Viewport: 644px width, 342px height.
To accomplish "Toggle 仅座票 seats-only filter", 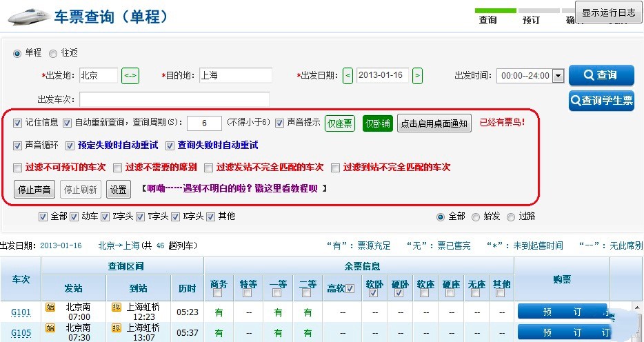I will pyautogui.click(x=340, y=123).
